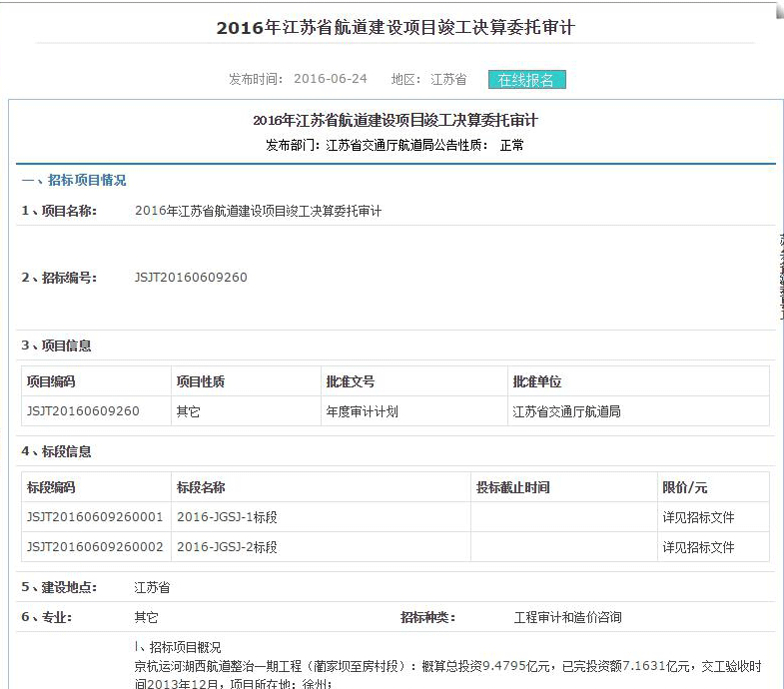The height and width of the screenshot is (689, 784).
Task: Select section code JSJT20160609260002
Action: tap(95, 547)
